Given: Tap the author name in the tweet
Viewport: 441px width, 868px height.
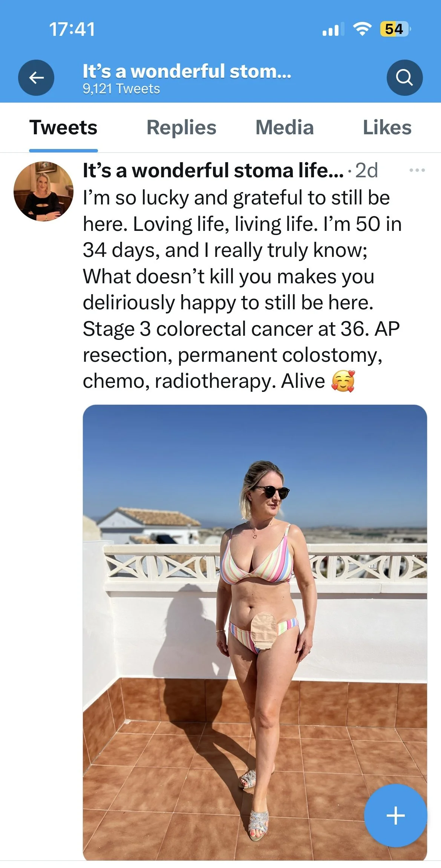Looking at the screenshot, I should [213, 171].
